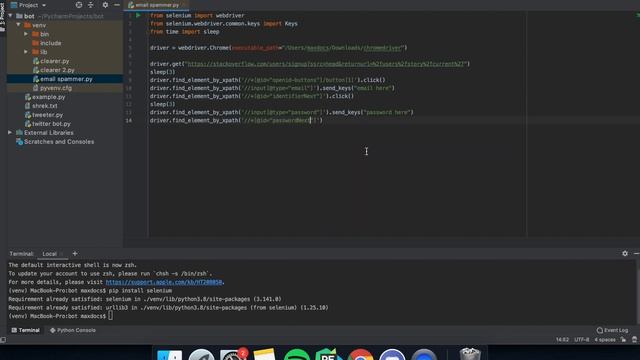Open Event Log panel
The height and width of the screenshot is (360, 640).
(612, 330)
